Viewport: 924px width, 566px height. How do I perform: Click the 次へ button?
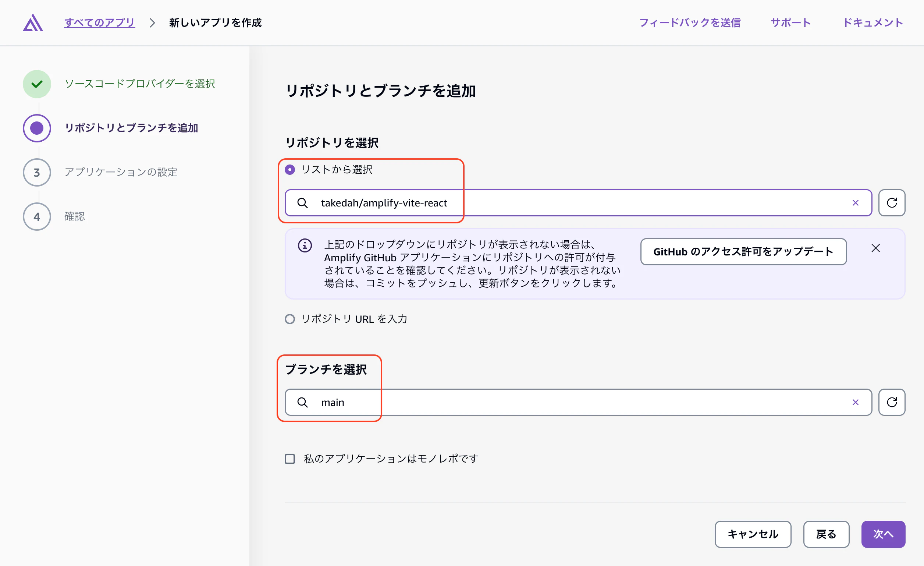point(883,534)
